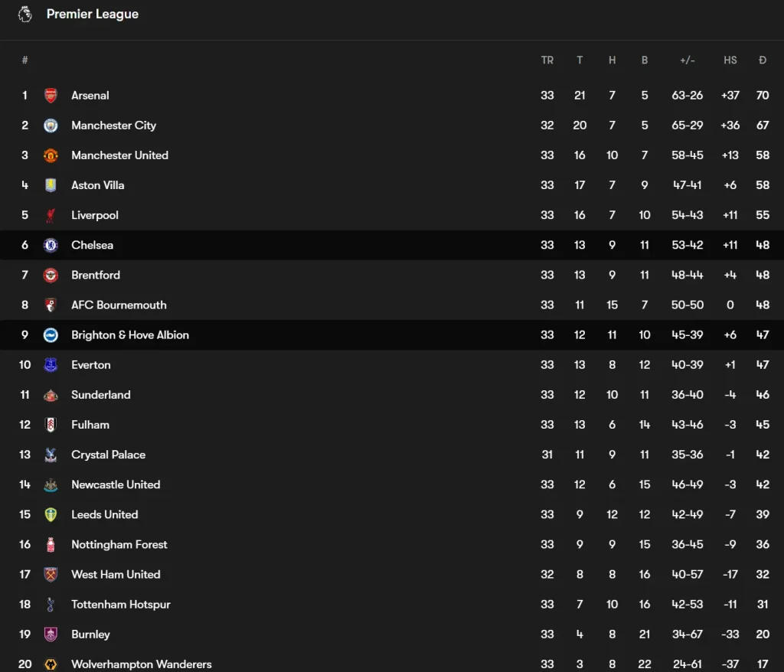This screenshot has height=672, width=784.
Task: Click the HS column header
Action: pos(730,60)
